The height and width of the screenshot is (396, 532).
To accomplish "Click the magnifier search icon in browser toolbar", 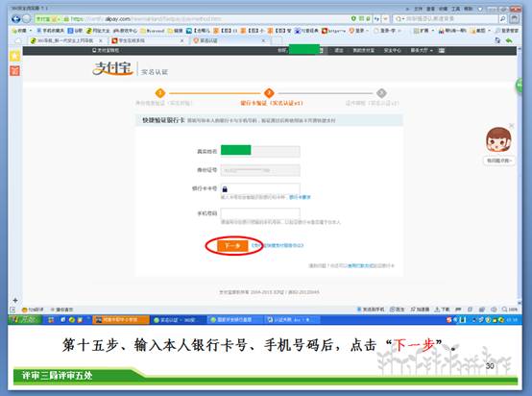I will (502, 18).
